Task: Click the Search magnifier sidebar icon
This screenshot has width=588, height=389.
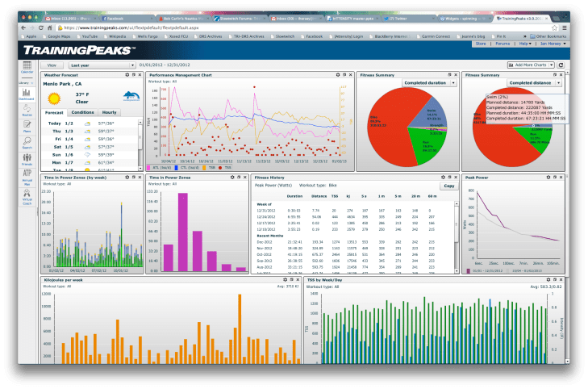Action: pos(27,144)
